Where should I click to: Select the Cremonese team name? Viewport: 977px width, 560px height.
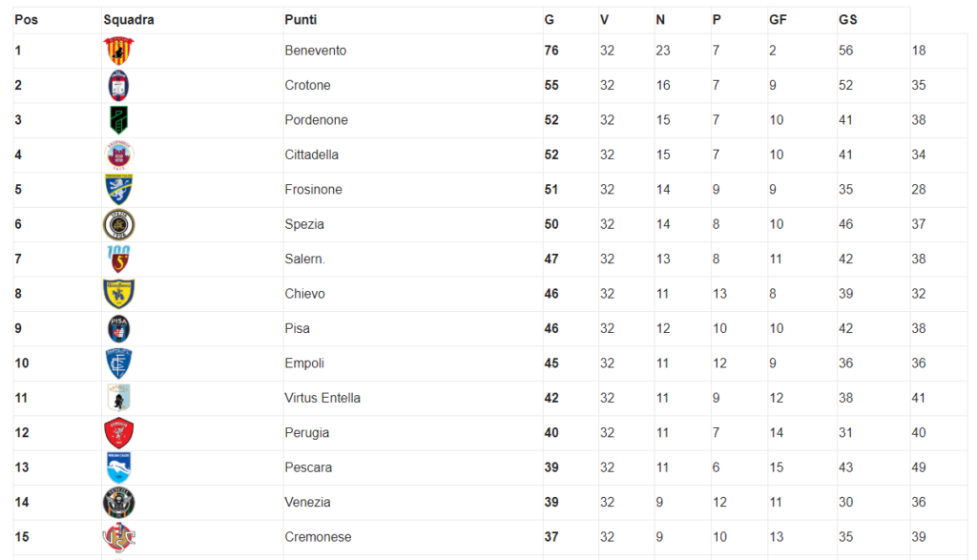tap(319, 537)
